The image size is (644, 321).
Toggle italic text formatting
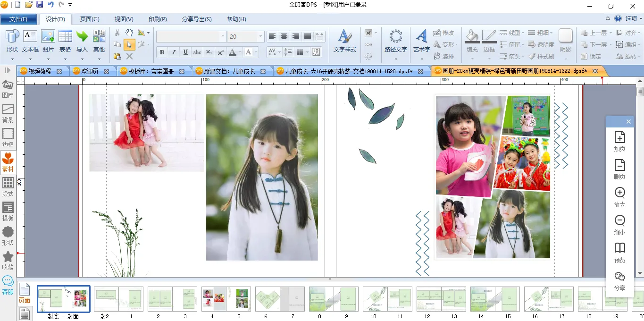click(174, 52)
